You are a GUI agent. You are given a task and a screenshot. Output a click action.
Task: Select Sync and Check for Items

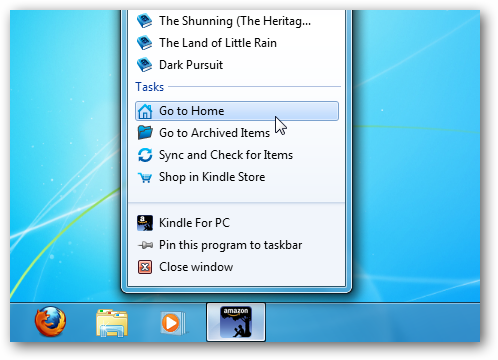pos(237,155)
